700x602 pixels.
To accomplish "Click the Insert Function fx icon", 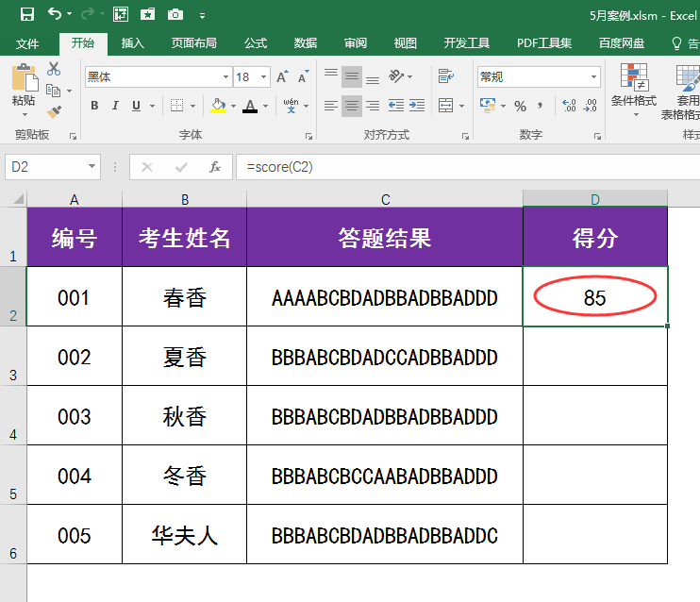I will click(x=215, y=167).
